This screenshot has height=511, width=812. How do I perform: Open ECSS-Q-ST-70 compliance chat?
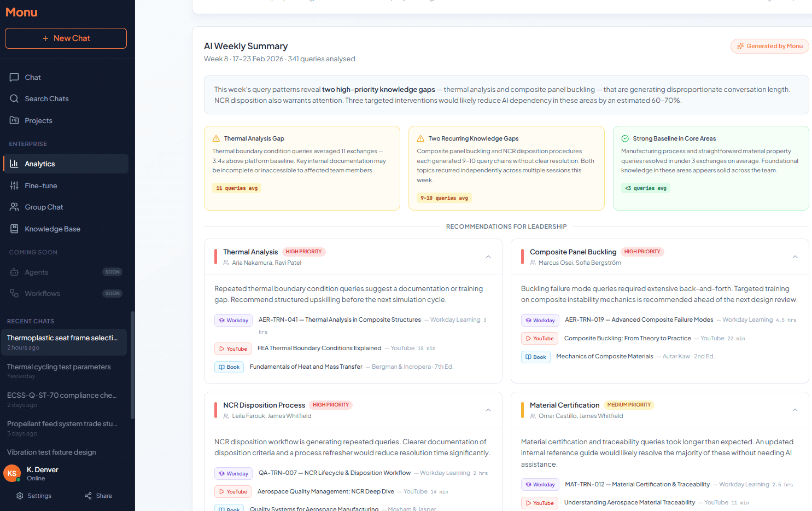(64, 399)
